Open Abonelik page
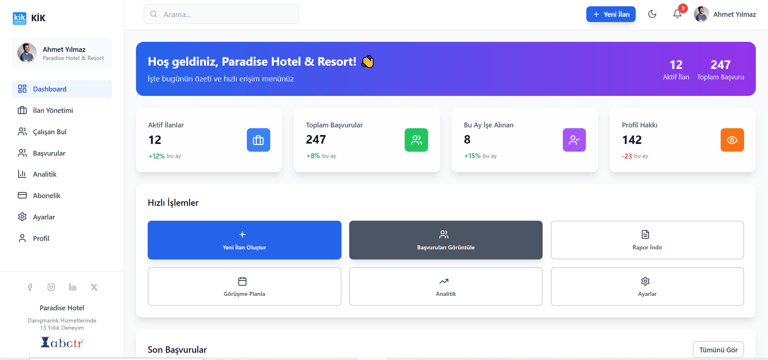768x360 pixels. (x=62, y=195)
